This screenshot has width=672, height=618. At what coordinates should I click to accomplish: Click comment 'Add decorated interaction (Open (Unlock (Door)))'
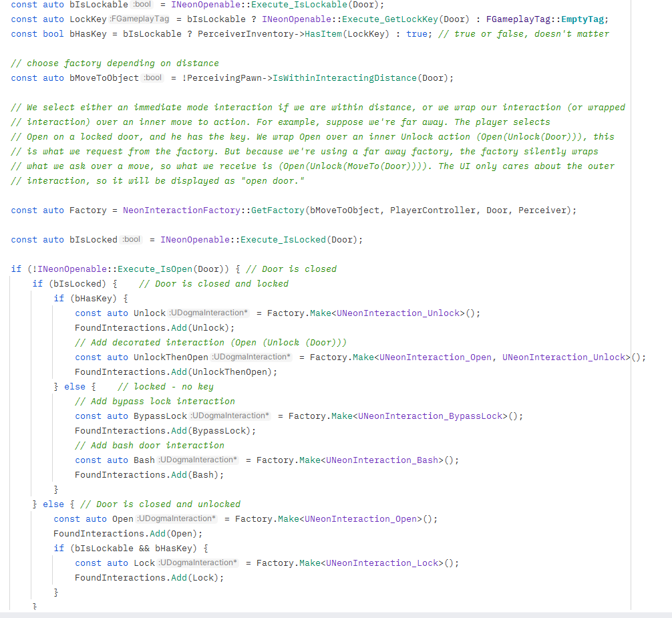[211, 343]
